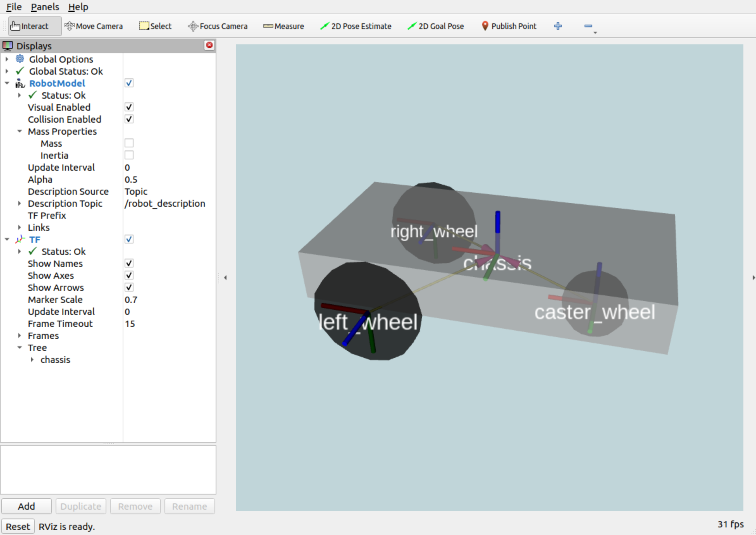Click the blue plus add-tool icon
Screen dimensions: 756x535
pyautogui.click(x=558, y=26)
